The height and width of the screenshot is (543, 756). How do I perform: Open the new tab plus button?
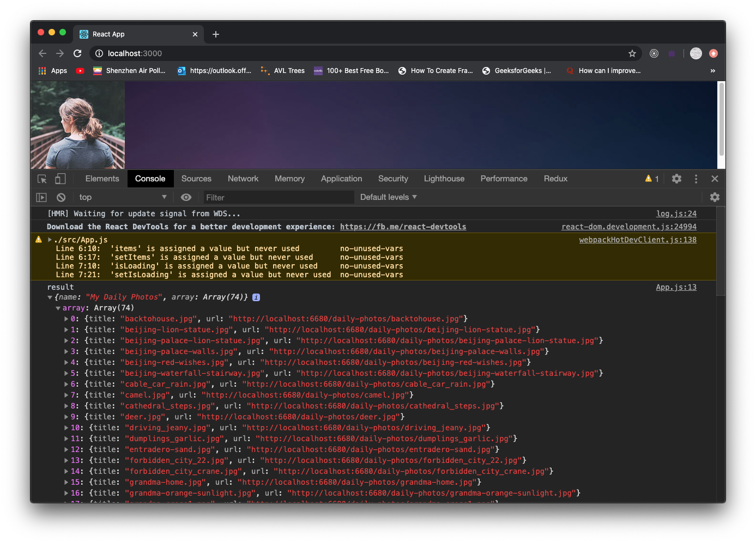tap(216, 34)
